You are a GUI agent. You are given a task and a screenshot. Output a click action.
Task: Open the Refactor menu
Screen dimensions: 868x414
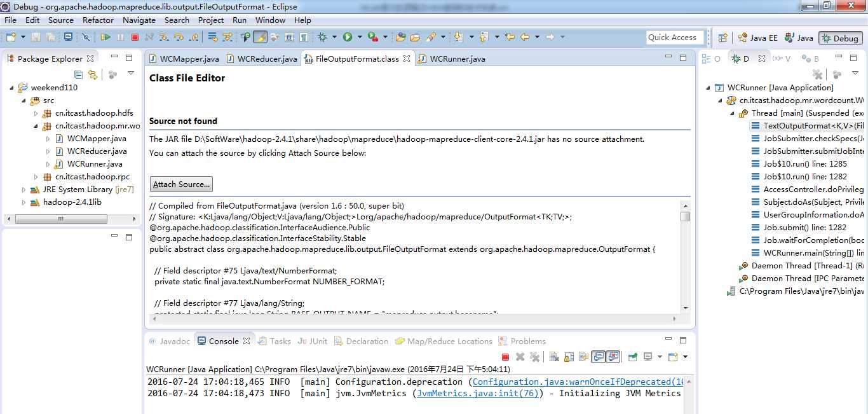coord(98,20)
